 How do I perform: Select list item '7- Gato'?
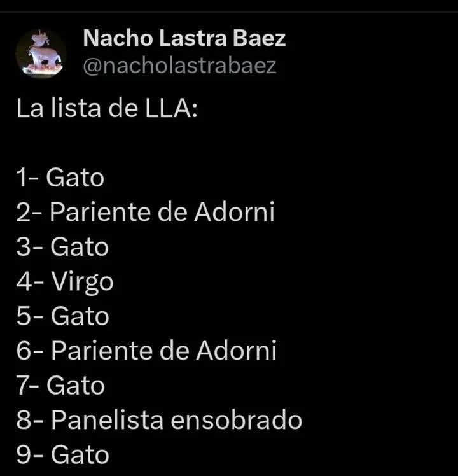click(x=60, y=386)
